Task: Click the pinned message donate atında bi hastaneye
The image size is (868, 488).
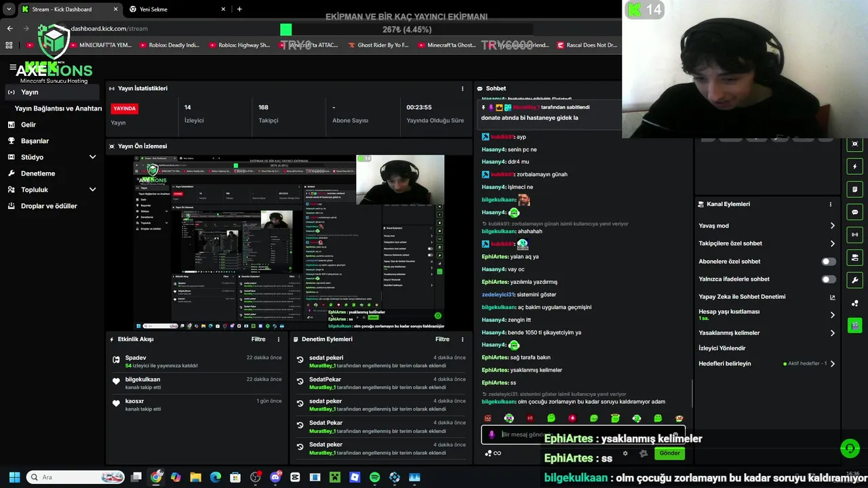Action: [x=530, y=118]
